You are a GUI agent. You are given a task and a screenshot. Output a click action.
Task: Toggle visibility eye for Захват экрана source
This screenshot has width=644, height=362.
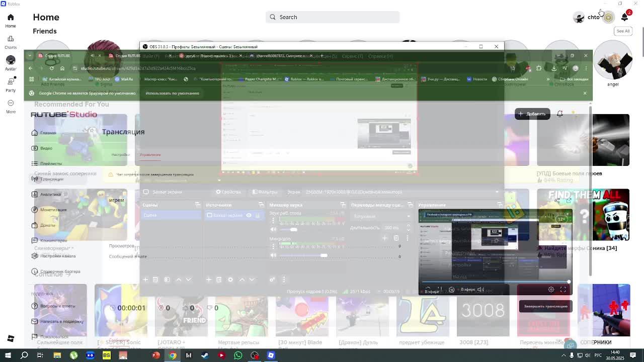pos(249,215)
